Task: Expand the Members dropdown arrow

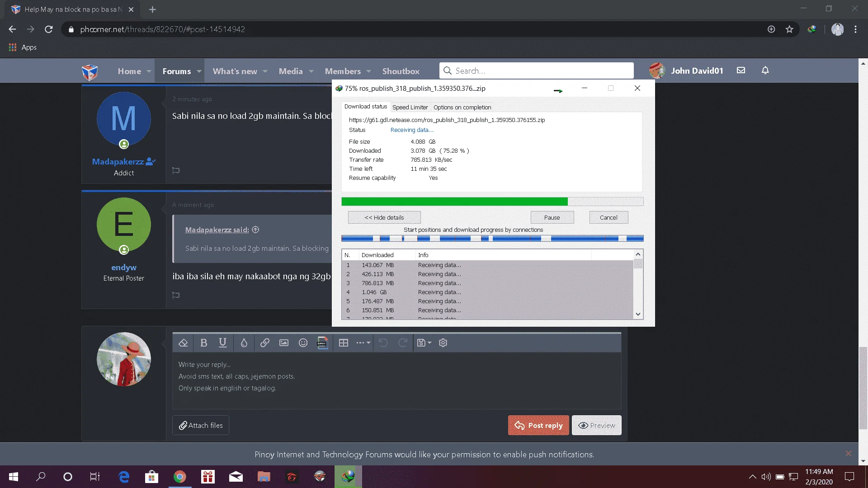Action: 369,71
